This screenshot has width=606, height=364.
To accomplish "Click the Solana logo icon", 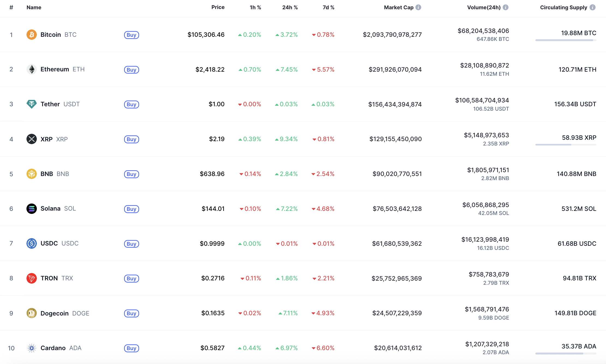I will pos(32,209).
